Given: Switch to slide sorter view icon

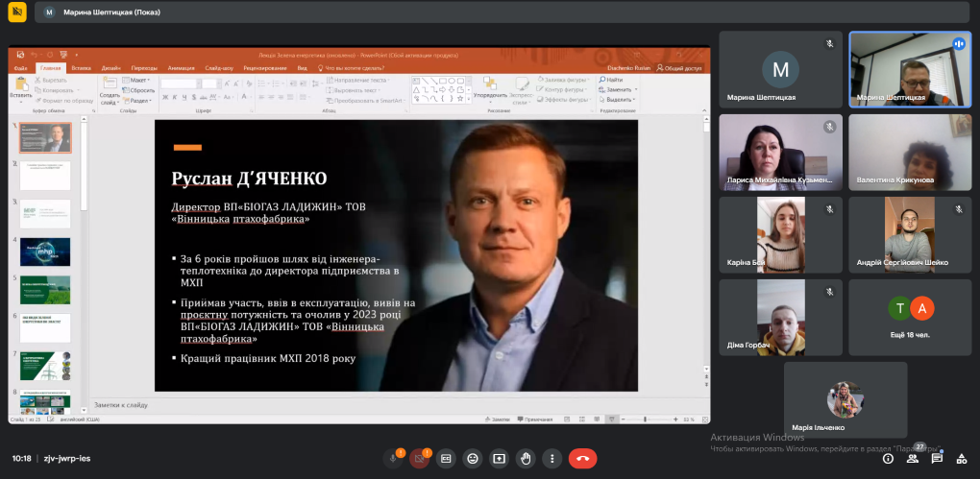Looking at the screenshot, I should tap(582, 419).
